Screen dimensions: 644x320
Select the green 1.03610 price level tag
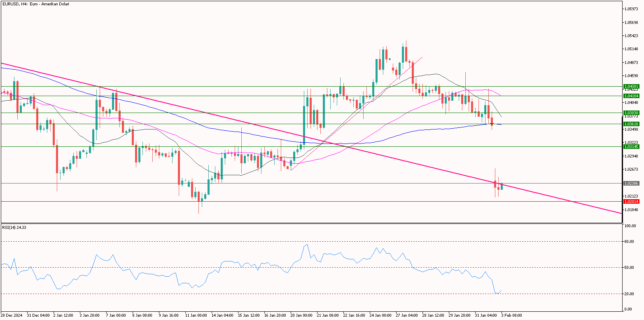pos(631,124)
